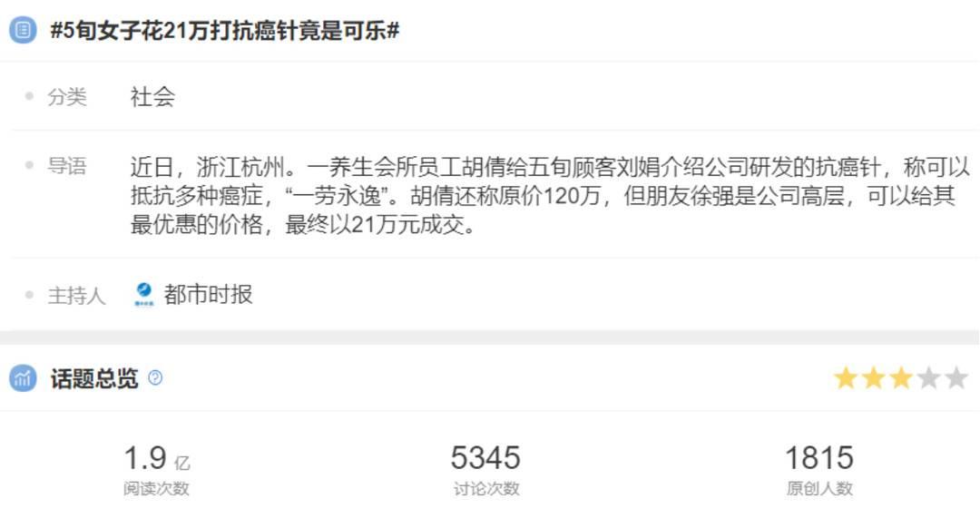Click the 原创人数 label

[x=819, y=488]
